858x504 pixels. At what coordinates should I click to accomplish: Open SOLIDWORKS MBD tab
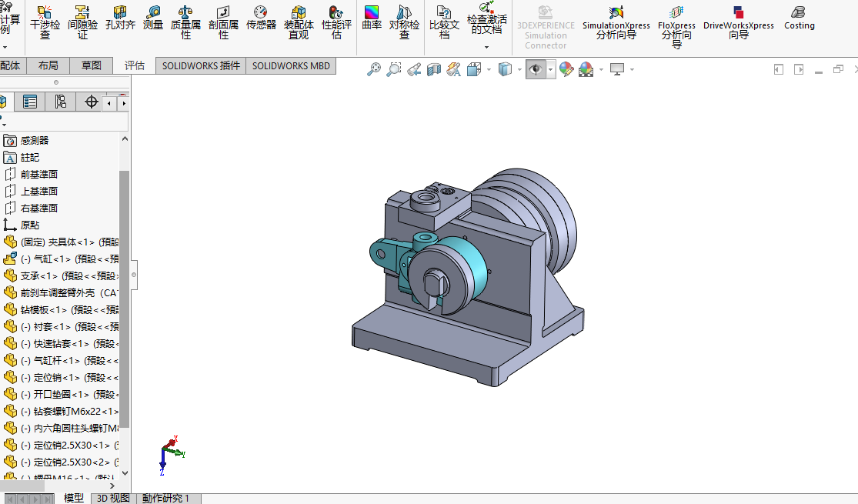[x=291, y=65]
